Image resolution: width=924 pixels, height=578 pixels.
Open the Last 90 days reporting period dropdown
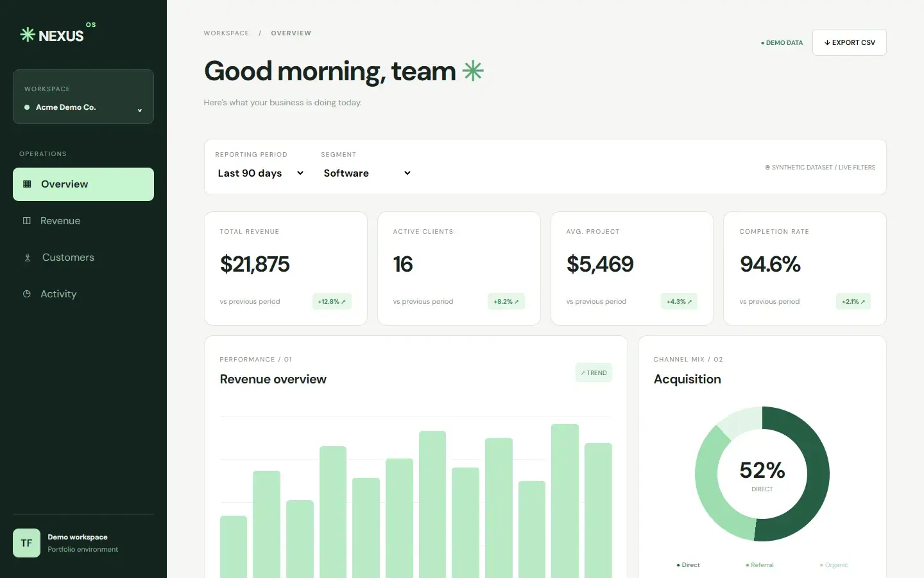[x=260, y=173]
